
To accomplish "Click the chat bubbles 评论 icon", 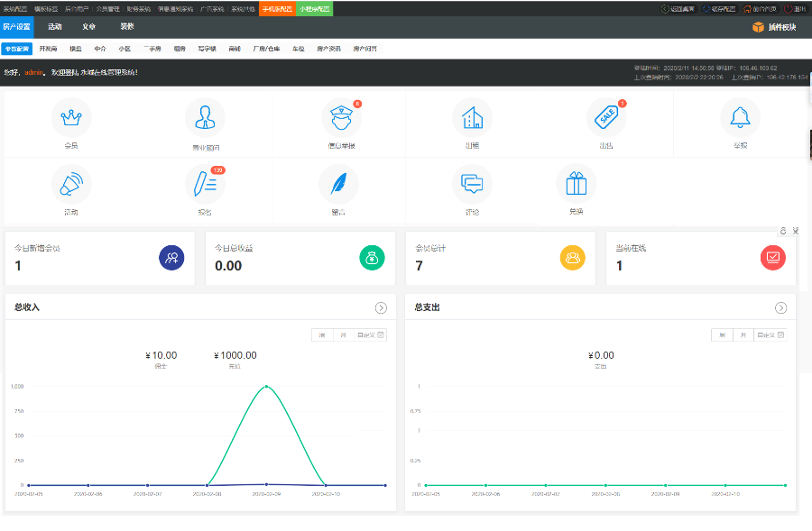I will click(x=472, y=184).
